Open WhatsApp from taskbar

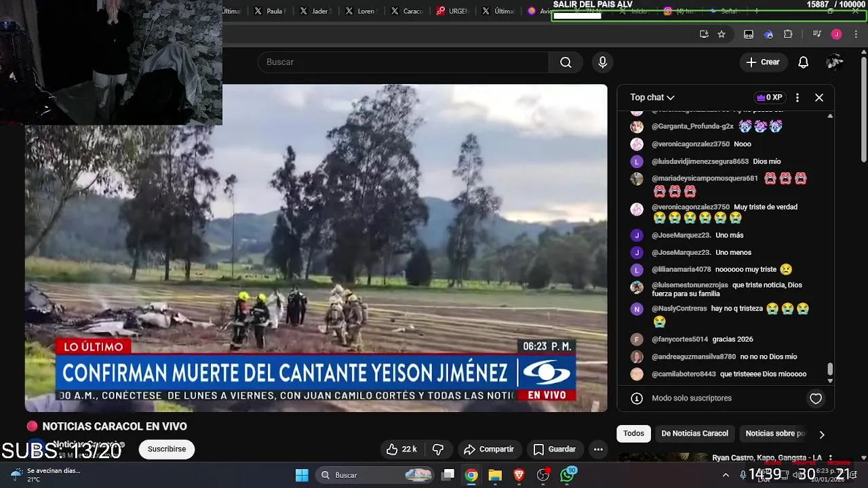point(567,475)
